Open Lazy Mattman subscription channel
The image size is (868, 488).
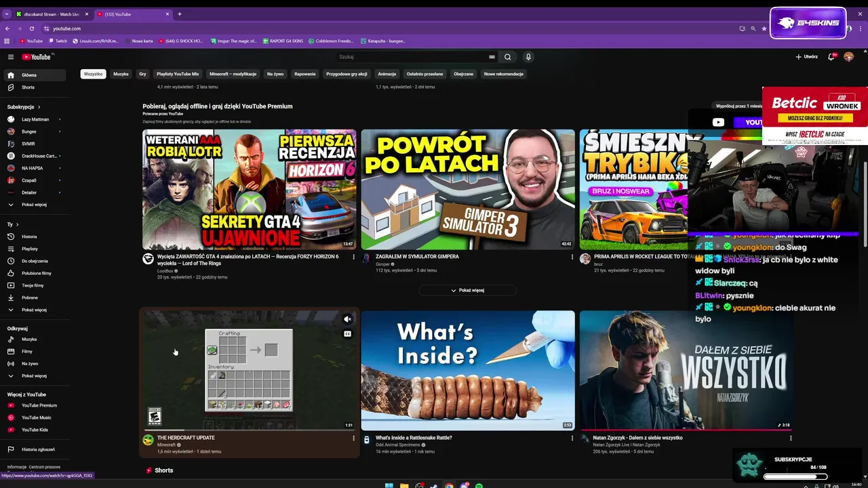pyautogui.click(x=35, y=119)
